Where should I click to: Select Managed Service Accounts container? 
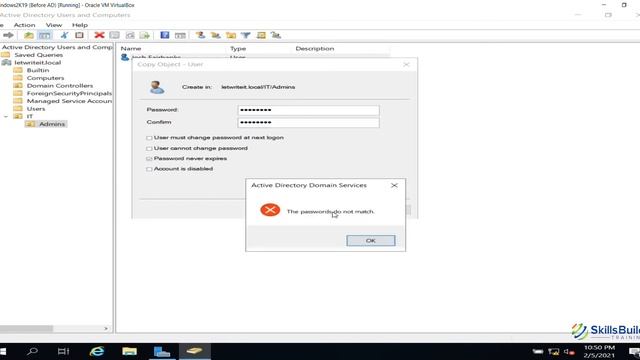pos(69,101)
